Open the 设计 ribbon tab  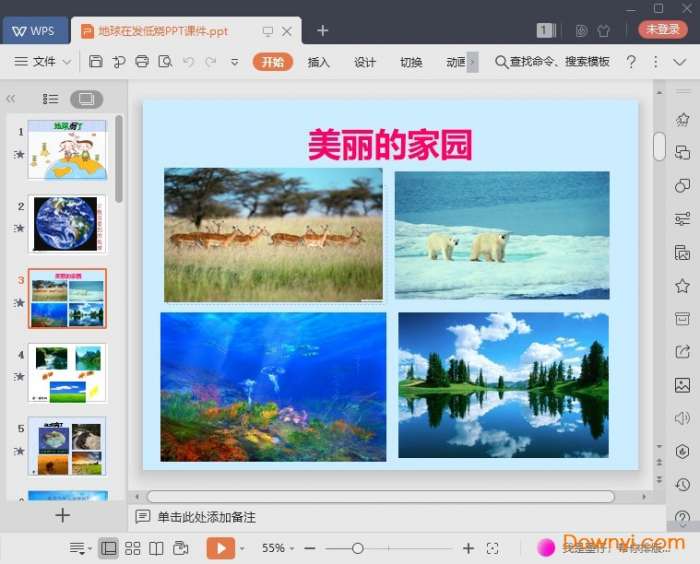(365, 62)
